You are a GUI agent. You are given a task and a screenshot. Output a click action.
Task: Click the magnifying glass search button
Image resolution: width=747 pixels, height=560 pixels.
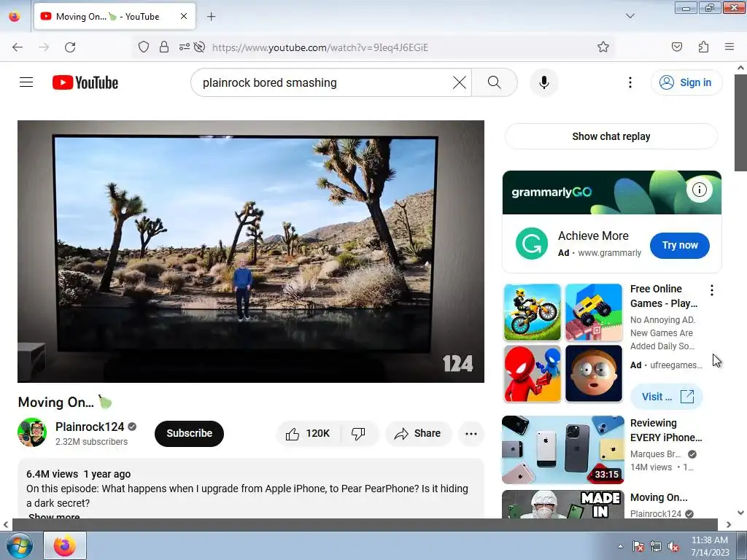[x=494, y=82]
